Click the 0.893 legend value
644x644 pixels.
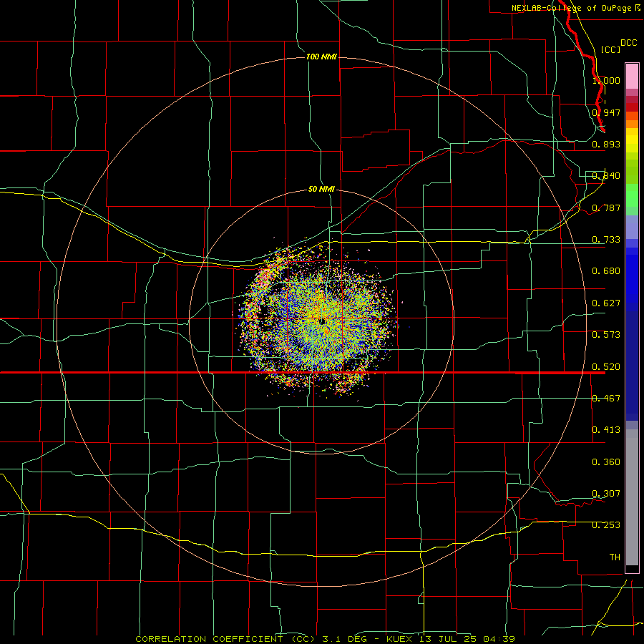[x=606, y=144]
